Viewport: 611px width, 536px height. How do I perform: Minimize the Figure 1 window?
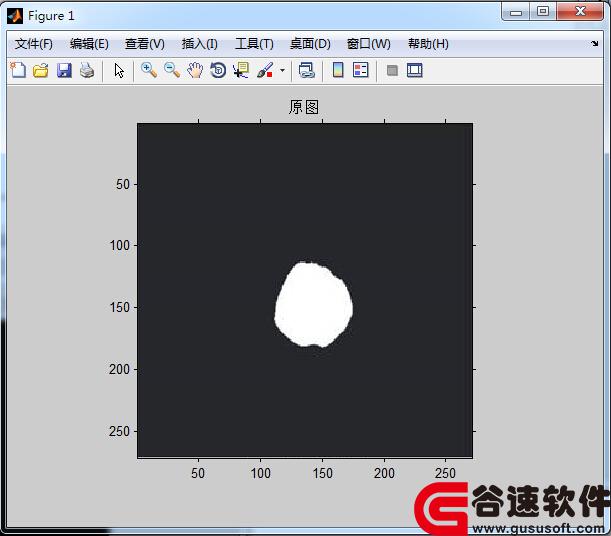coord(516,12)
